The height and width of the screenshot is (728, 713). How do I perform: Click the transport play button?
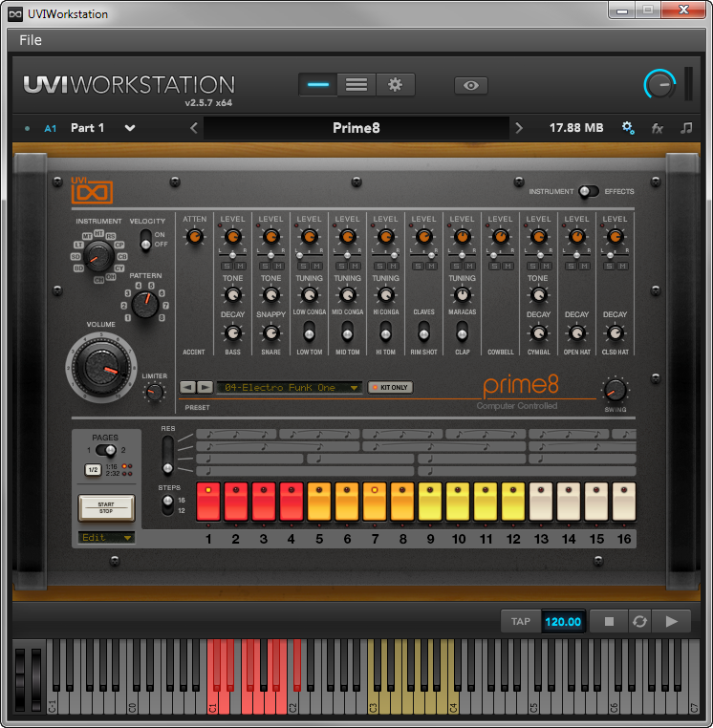[671, 621]
